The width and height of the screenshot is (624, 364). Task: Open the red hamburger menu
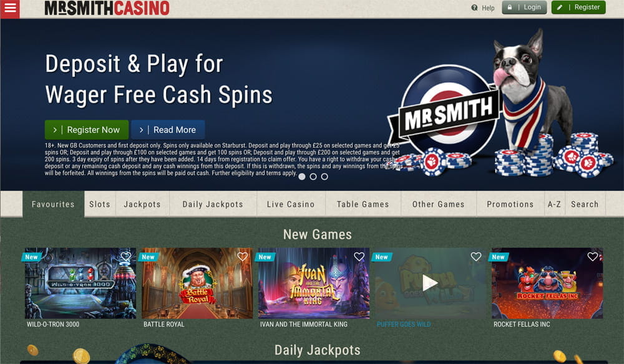click(10, 8)
